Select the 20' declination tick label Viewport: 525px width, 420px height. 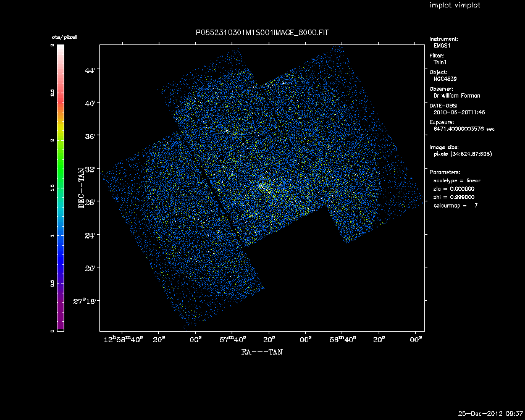click(90, 268)
